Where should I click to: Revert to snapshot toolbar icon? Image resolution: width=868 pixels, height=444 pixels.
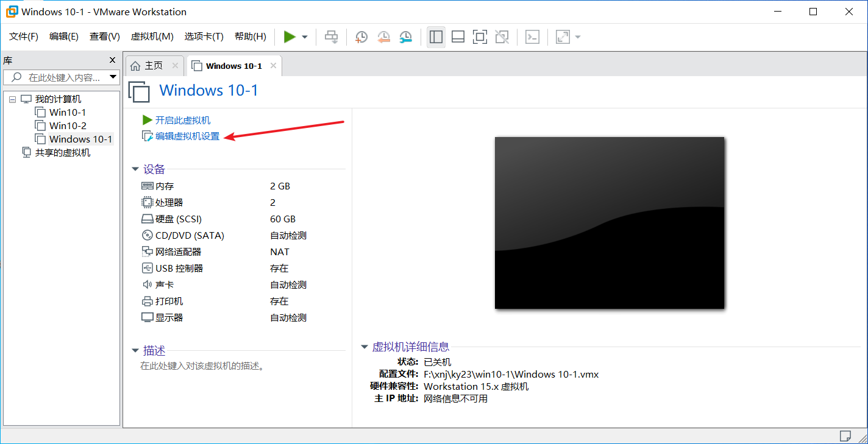coord(383,37)
